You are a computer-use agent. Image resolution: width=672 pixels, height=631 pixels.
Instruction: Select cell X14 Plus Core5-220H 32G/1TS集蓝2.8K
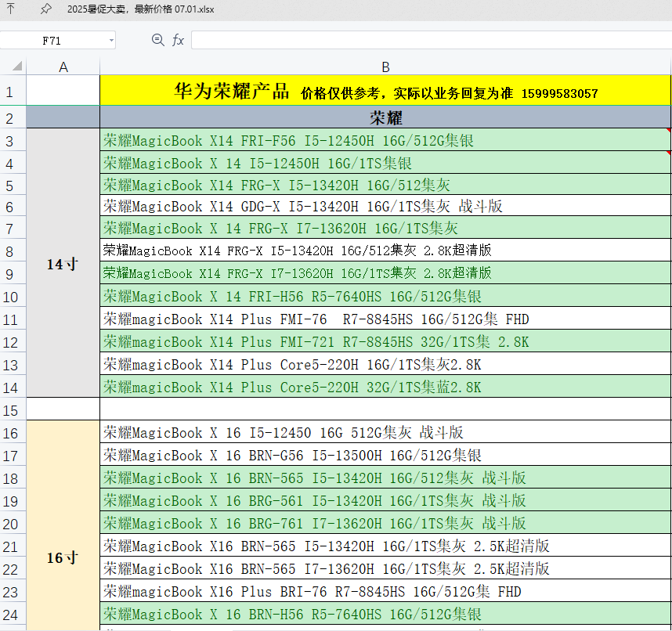(385, 387)
